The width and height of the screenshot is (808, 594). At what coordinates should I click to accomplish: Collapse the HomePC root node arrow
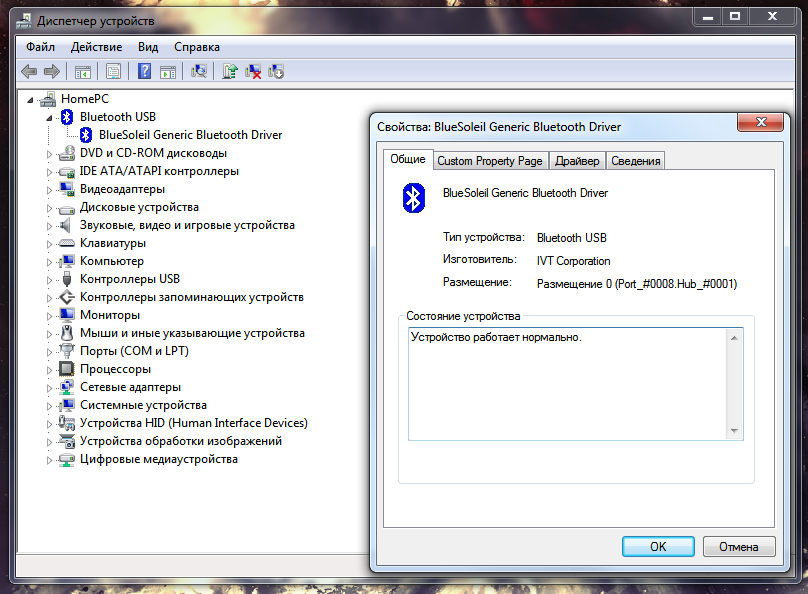pos(30,100)
